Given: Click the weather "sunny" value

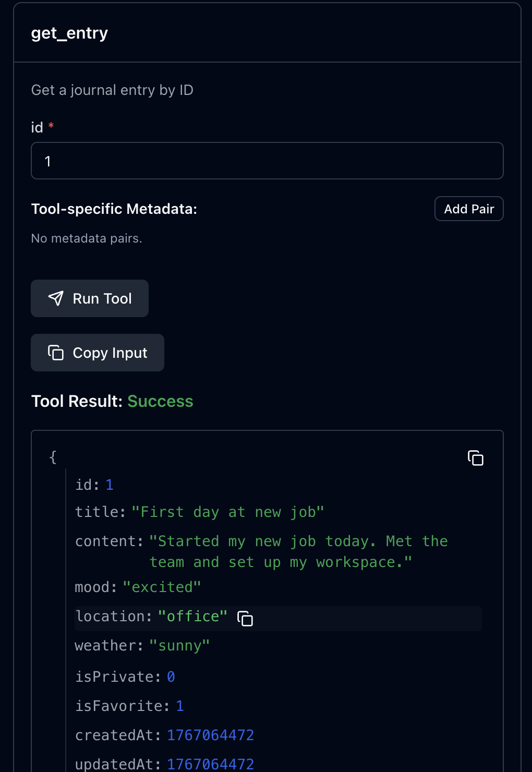Looking at the screenshot, I should click(179, 646).
